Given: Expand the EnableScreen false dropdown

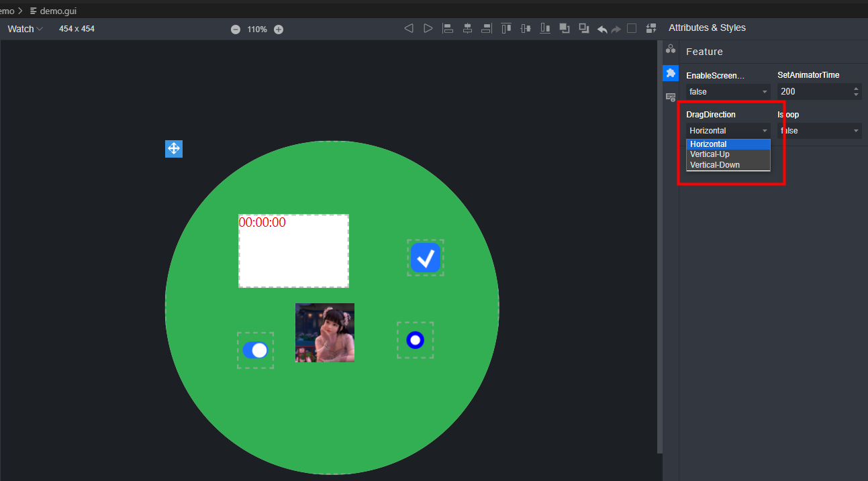Looking at the screenshot, I should coord(728,92).
